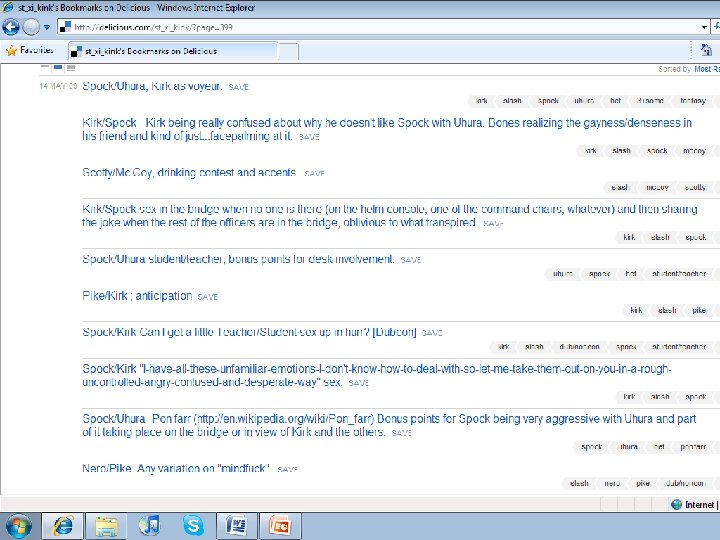Click the 'het' tag on the voyeur bookmark
This screenshot has height=540, width=720.
pyautogui.click(x=615, y=101)
